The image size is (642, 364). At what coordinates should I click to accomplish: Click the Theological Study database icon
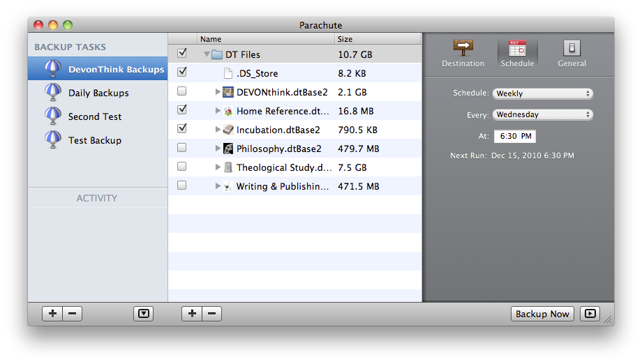pyautogui.click(x=228, y=167)
